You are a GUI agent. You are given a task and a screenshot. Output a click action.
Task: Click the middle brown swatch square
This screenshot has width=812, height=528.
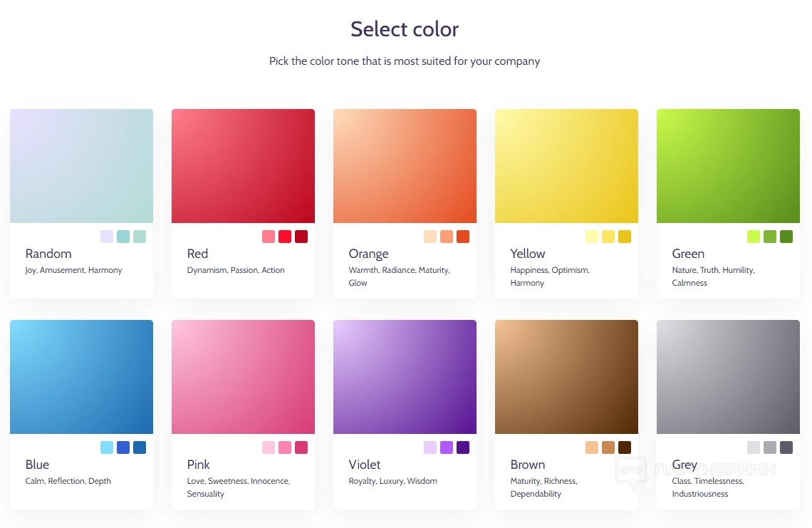click(x=608, y=447)
